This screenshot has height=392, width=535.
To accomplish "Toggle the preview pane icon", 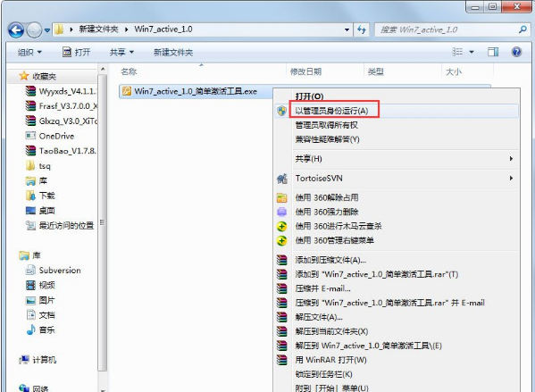I will [493, 52].
